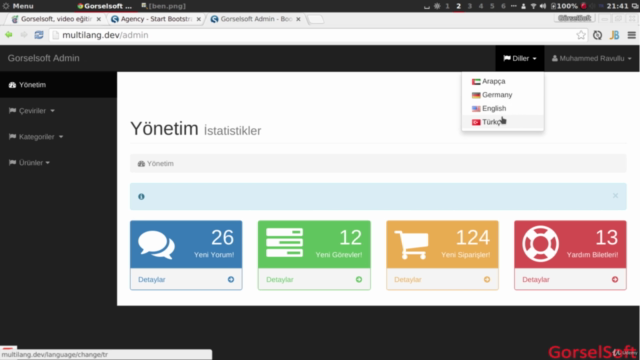Open Detaylar link under Yeni Görevler
This screenshot has height=360, width=640.
coord(280,280)
